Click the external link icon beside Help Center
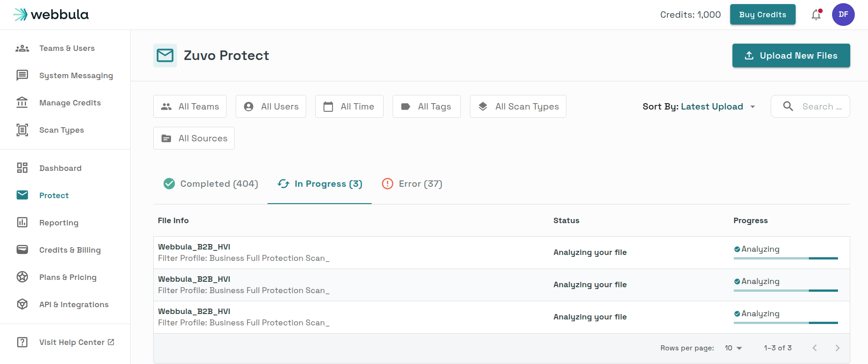Image resolution: width=868 pixels, height=364 pixels. coord(111,342)
